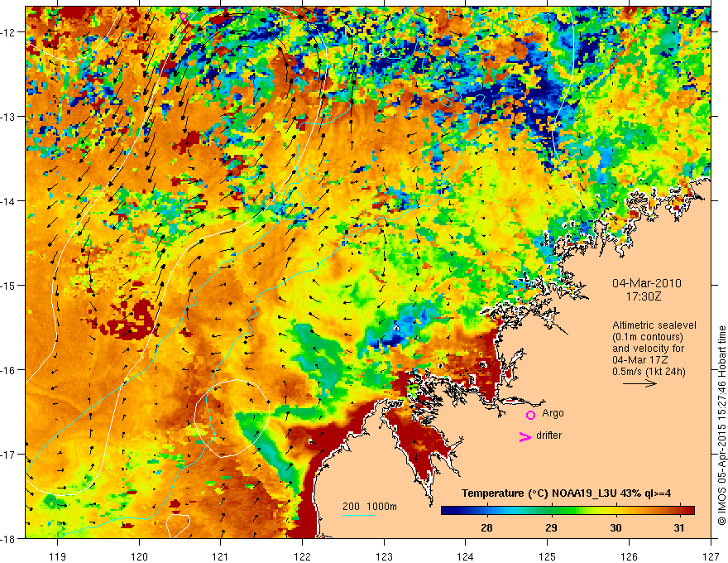The image size is (728, 563).
Task: Click the "(0.1m contours)" caption line
Action: 648,337
